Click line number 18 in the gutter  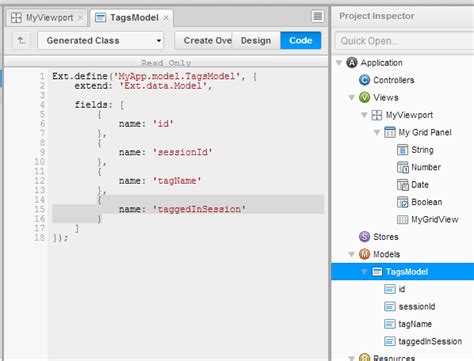[40, 238]
